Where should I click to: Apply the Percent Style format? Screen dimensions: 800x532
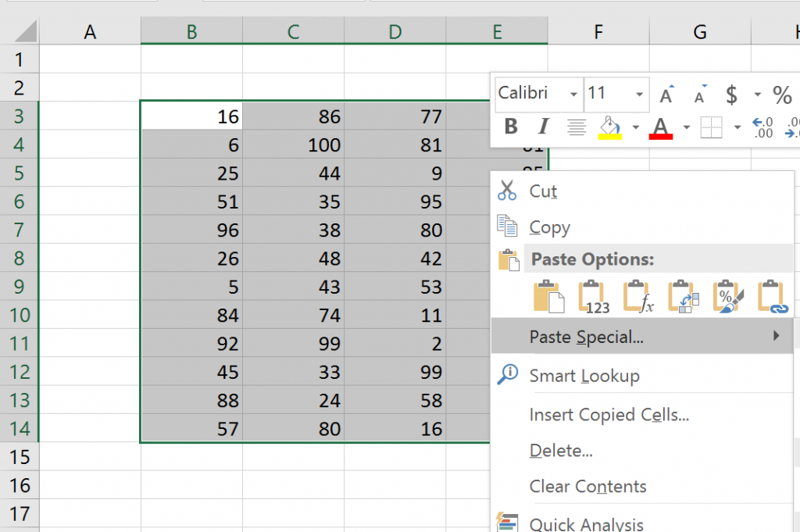[x=782, y=95]
